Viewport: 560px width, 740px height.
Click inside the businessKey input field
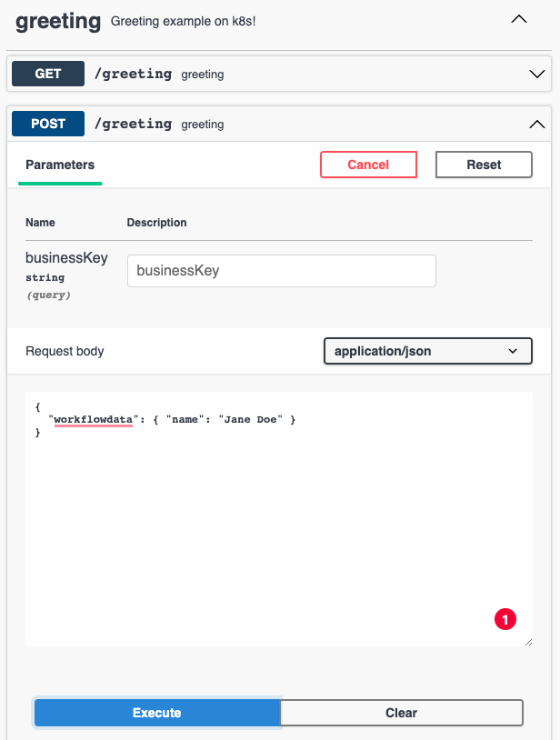click(x=282, y=271)
